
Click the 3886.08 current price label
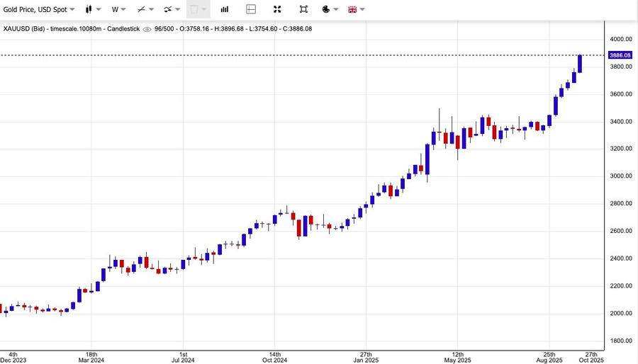click(619, 55)
